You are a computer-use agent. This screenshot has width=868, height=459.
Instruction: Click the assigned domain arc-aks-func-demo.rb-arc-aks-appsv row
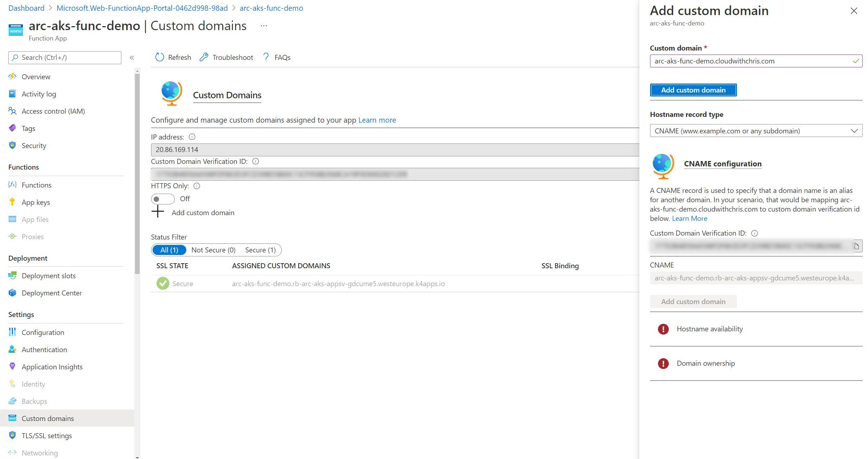(338, 284)
